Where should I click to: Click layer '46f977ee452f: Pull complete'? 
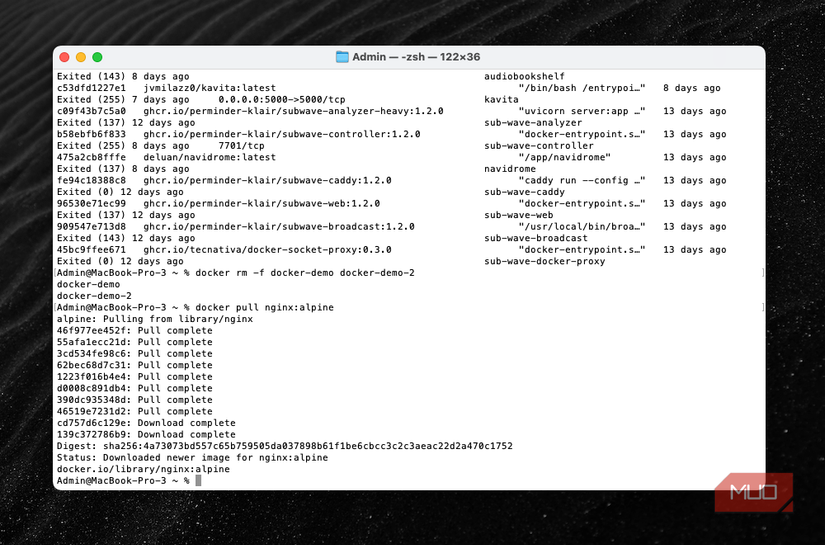[135, 331]
